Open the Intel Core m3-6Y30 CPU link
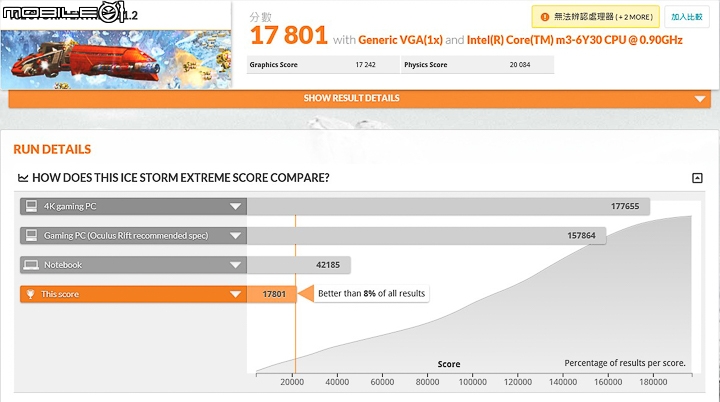 (x=574, y=40)
